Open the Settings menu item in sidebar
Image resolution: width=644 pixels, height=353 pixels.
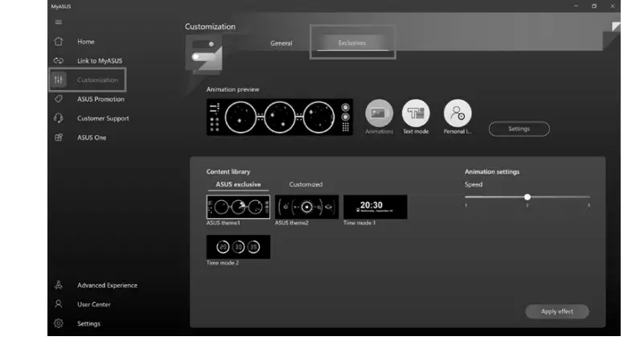pyautogui.click(x=88, y=324)
